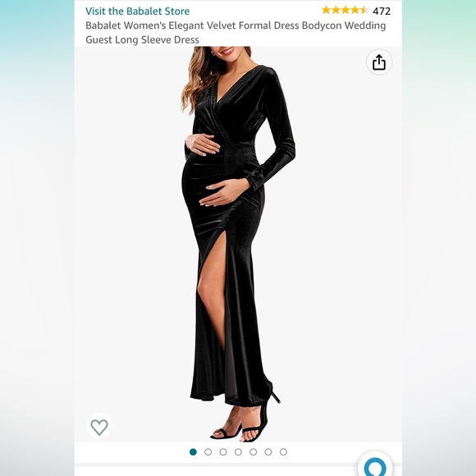The image size is (476, 476).
Task: Click the first gold rating star
Action: [x=327, y=11]
